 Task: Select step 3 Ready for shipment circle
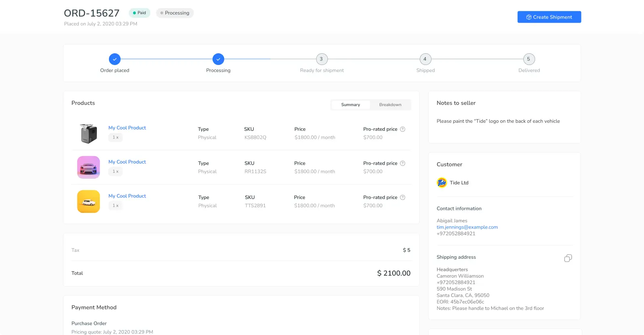322,59
